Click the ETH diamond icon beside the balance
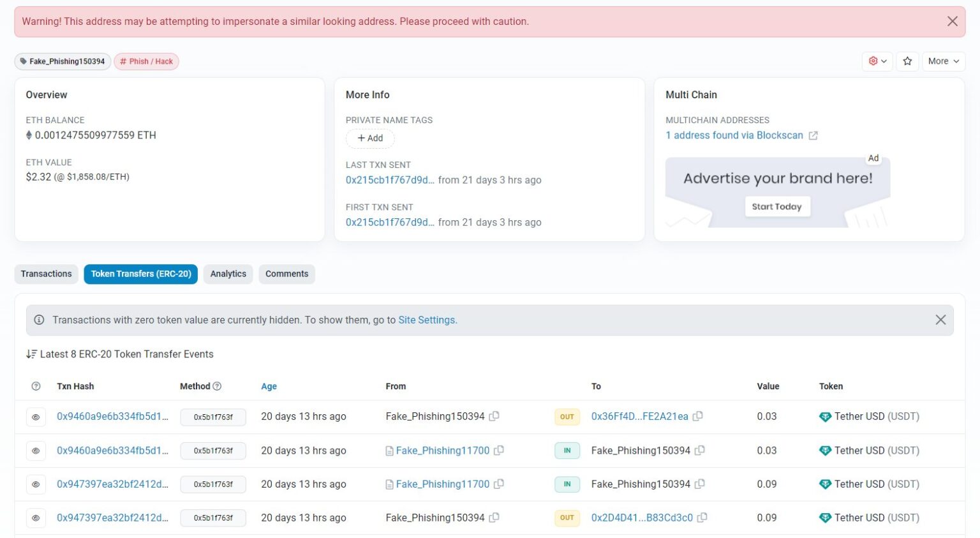The height and width of the screenshot is (538, 980). click(28, 135)
